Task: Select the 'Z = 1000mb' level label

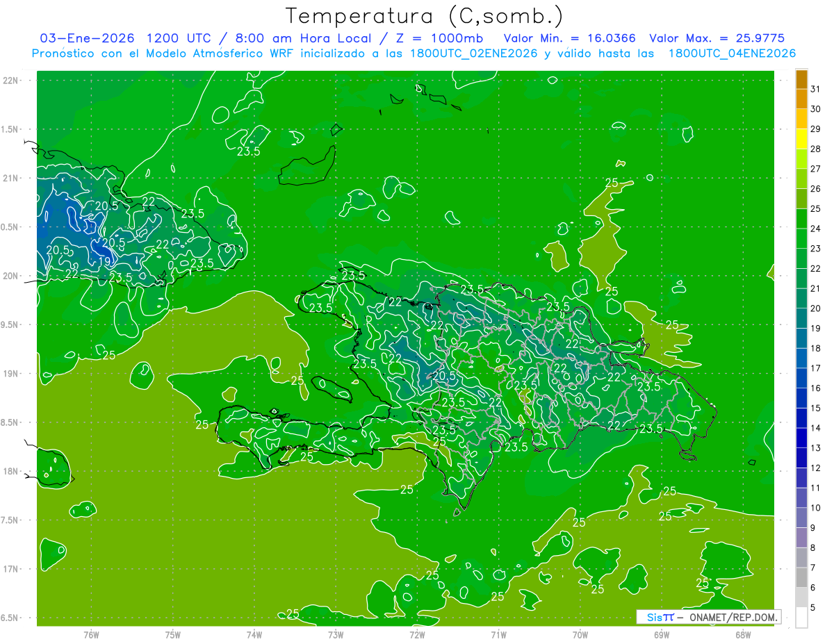Action: (x=439, y=38)
